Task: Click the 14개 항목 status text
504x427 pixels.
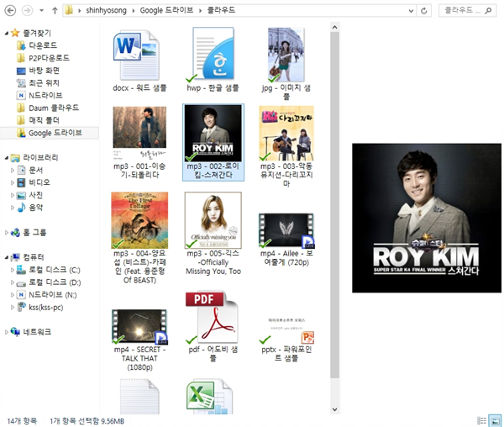Action: point(22,421)
